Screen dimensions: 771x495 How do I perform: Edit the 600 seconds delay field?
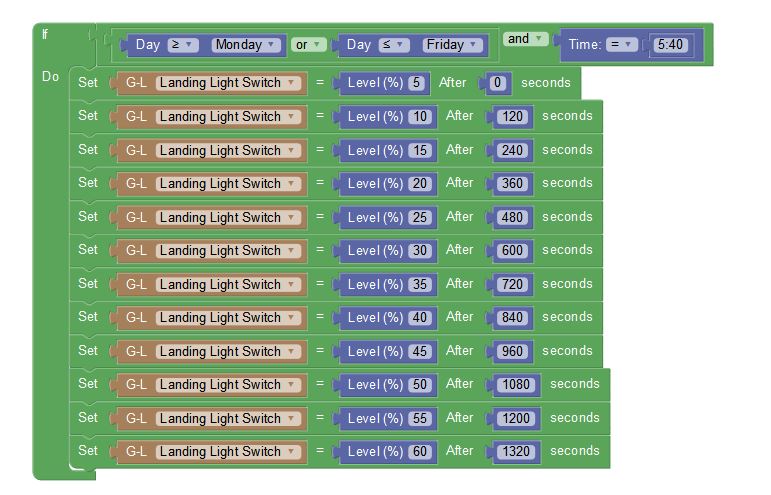tap(514, 251)
